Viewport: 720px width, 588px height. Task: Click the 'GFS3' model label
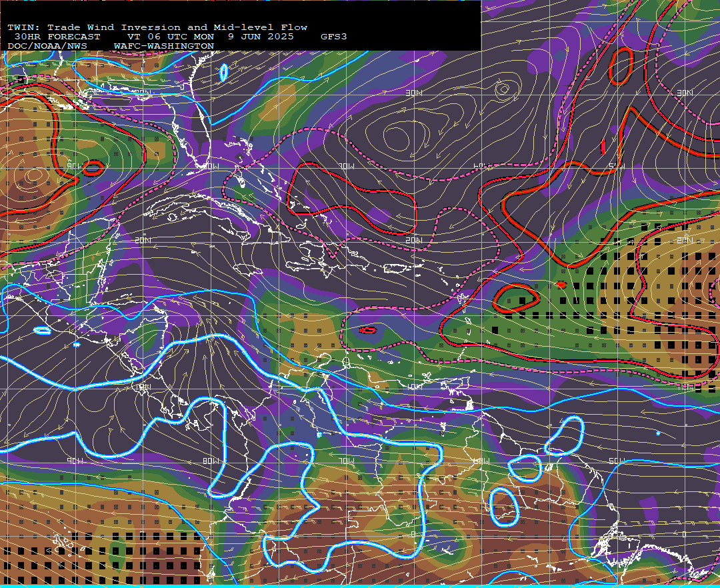(x=334, y=37)
